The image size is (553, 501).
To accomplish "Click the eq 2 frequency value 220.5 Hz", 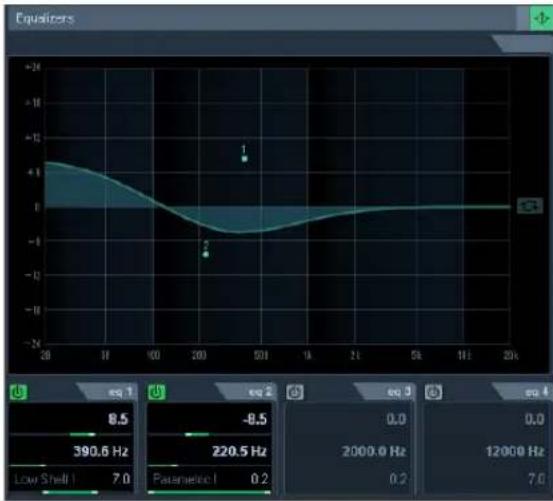I will [239, 451].
